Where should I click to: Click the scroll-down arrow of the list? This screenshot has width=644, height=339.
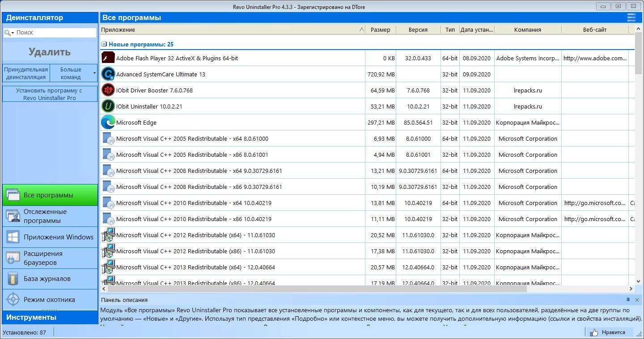point(638,282)
